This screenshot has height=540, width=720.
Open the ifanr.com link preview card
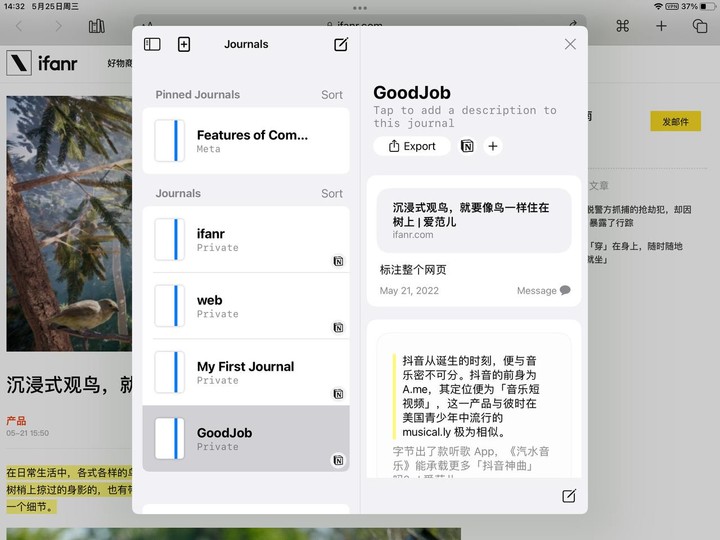tap(474, 220)
